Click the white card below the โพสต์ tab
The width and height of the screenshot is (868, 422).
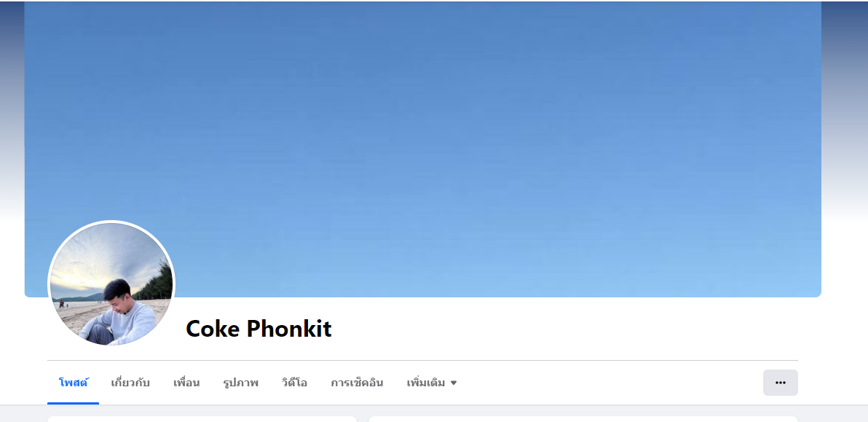(202, 419)
